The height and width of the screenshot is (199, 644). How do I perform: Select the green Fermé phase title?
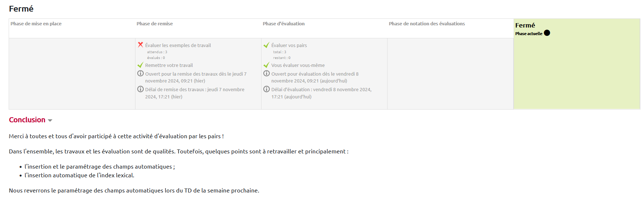(x=525, y=25)
